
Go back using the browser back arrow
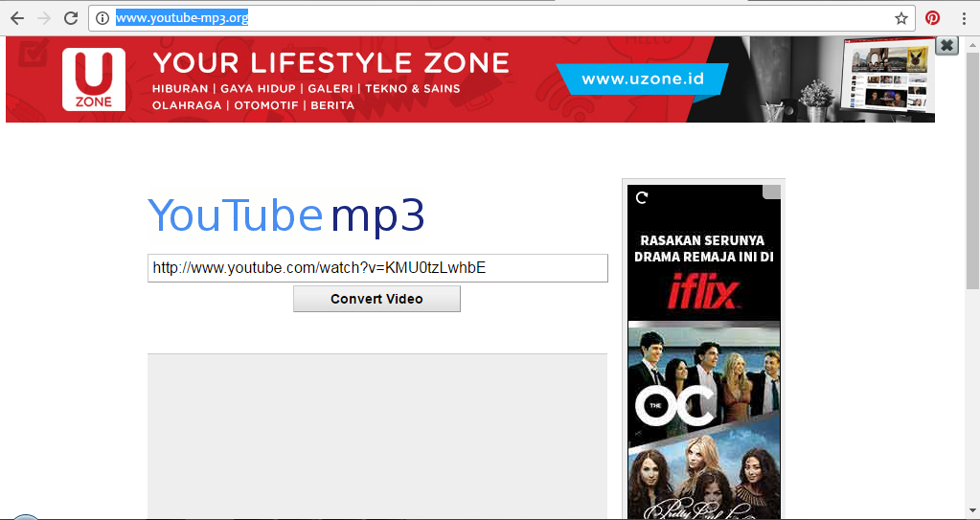click(17, 18)
